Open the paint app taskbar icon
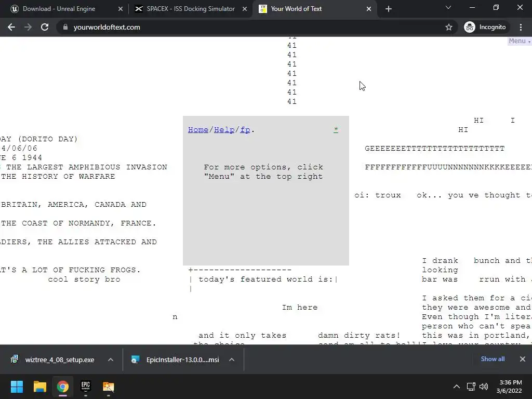The height and width of the screenshot is (399, 532). click(x=109, y=387)
